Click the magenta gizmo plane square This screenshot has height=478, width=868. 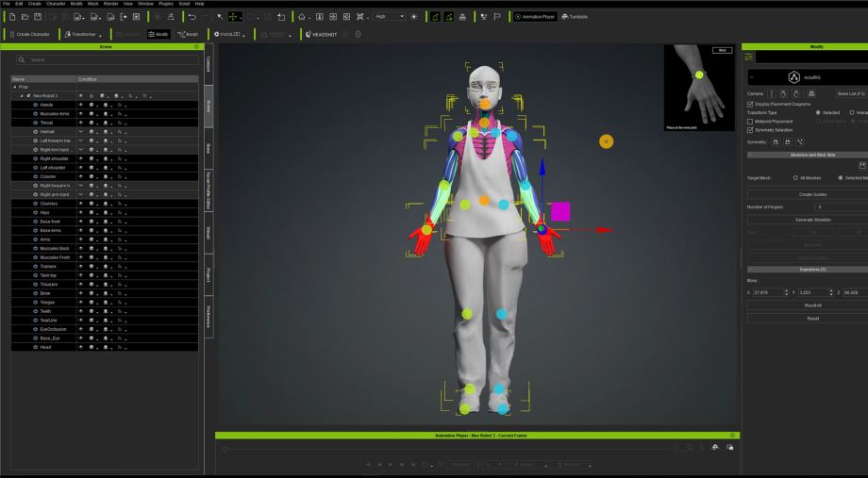click(x=560, y=211)
